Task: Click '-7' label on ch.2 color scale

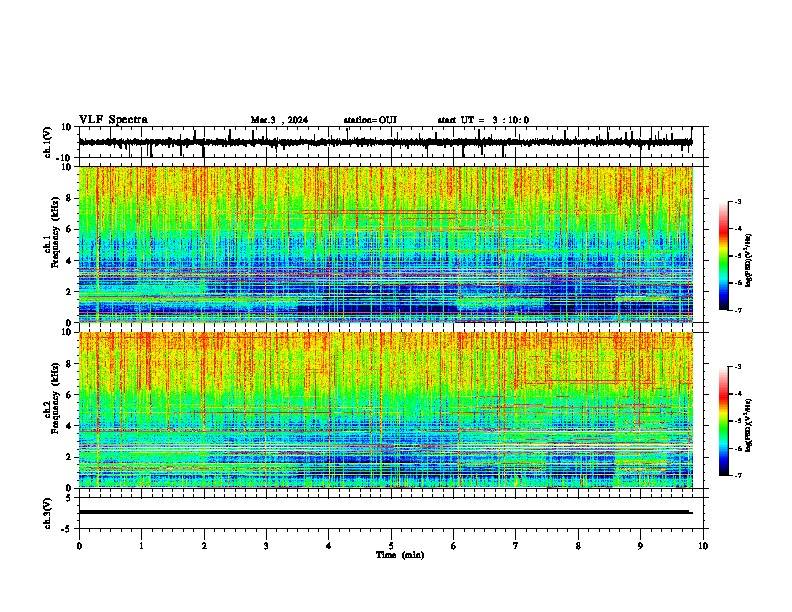Action: coord(738,475)
